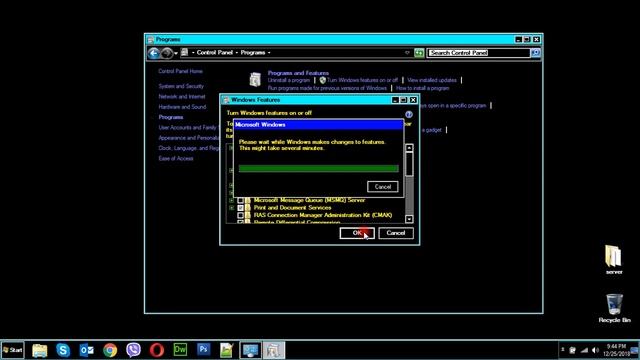Select the Programs breadcrumb in address bar
Screen dimensions: 640x360
click(x=253, y=53)
